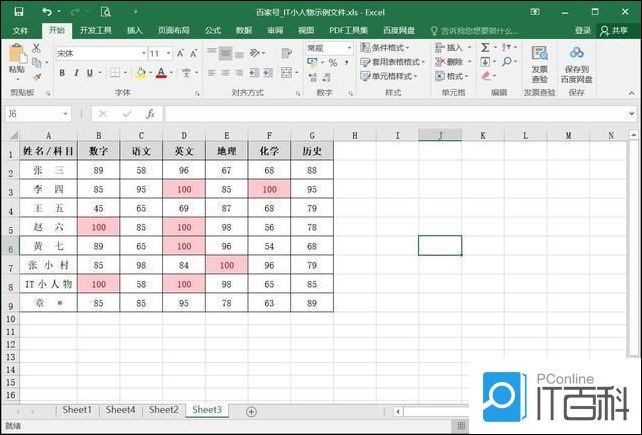642x435 pixels.
Task: Cut selection with scissors icon
Action: pyautogui.click(x=36, y=48)
